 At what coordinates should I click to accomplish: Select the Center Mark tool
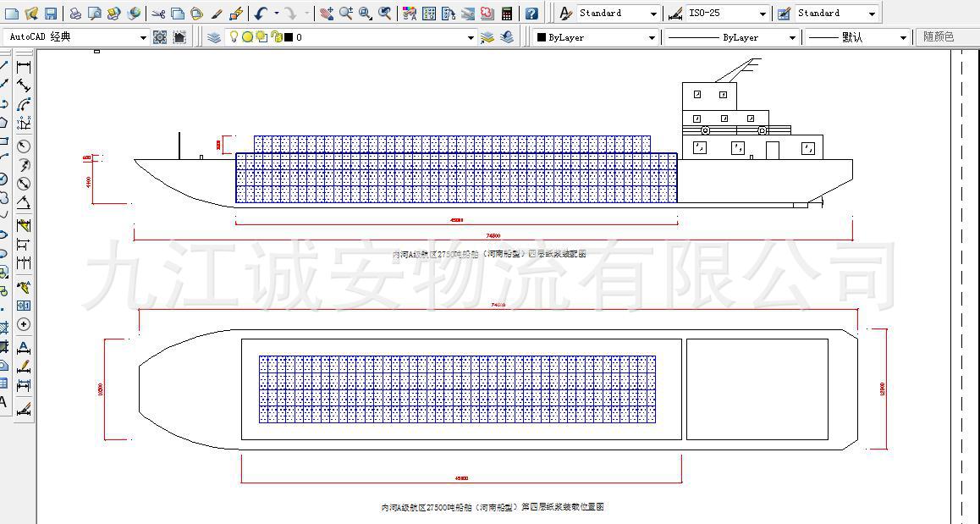tap(24, 324)
